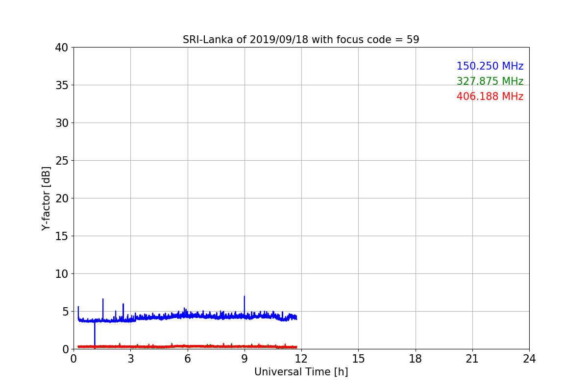The image size is (588, 392).
Task: Click the plot title mentioning SRI-Lanka
Action: click(x=301, y=40)
